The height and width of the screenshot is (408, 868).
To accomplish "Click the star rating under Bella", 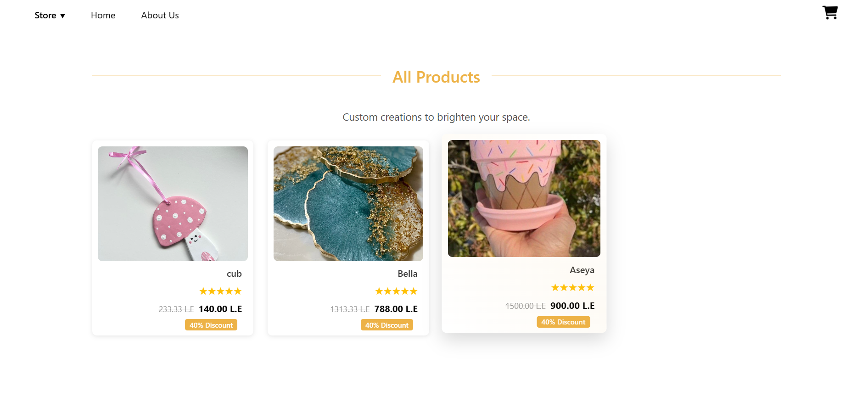I will point(396,291).
